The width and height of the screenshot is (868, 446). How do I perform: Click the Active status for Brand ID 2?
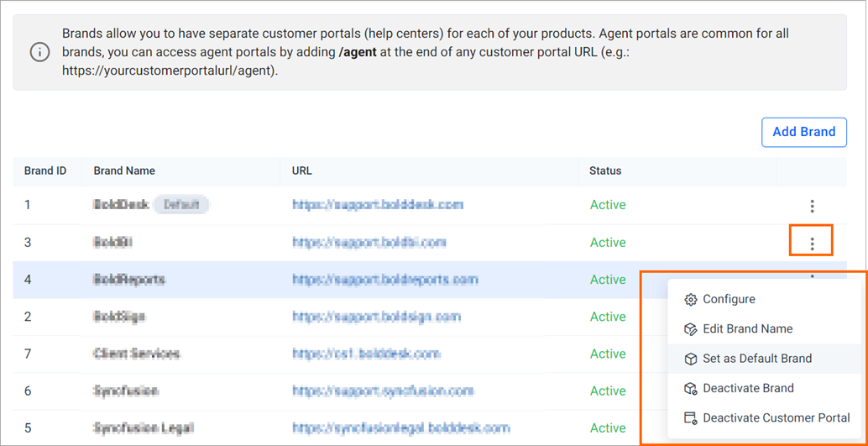(x=608, y=317)
